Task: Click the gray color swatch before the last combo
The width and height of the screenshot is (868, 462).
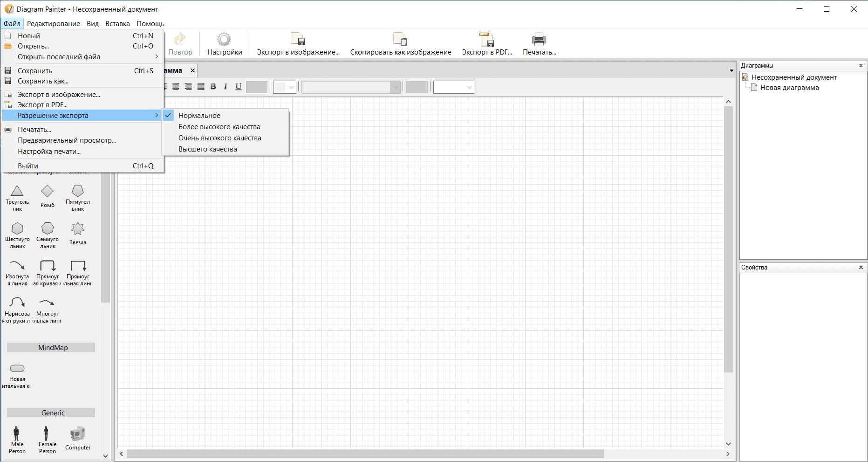Action: [x=417, y=87]
